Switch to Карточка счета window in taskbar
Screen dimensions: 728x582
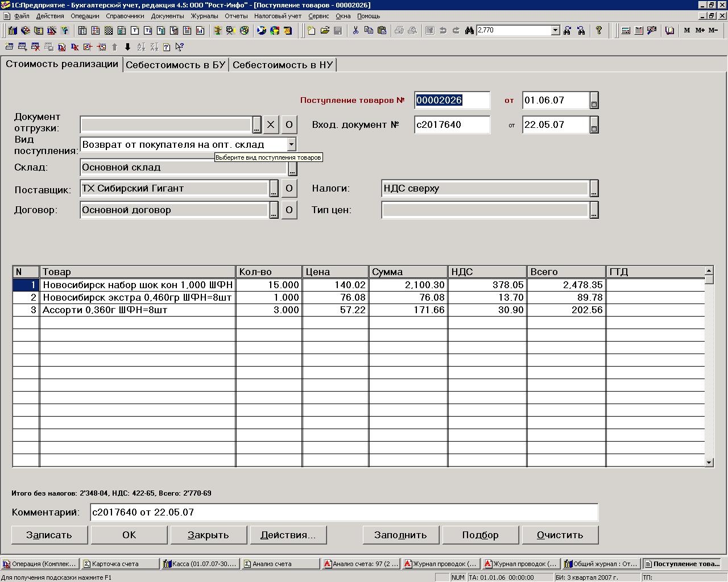[x=119, y=564]
